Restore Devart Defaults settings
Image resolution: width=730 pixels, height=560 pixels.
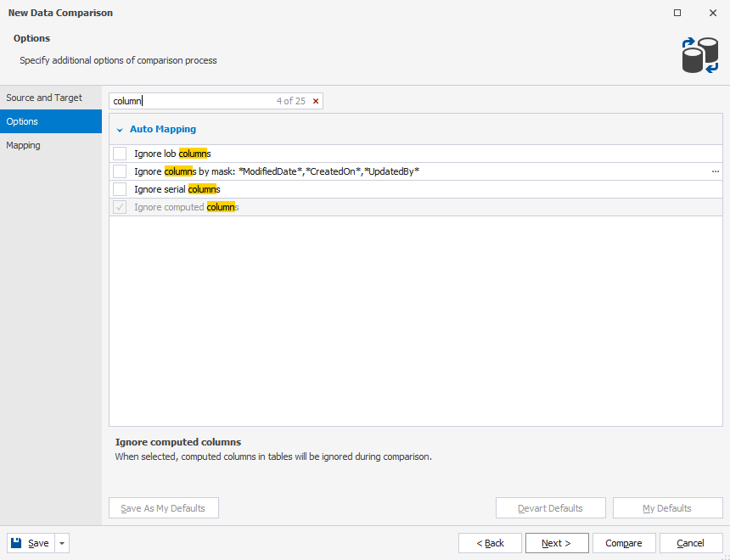tap(550, 507)
